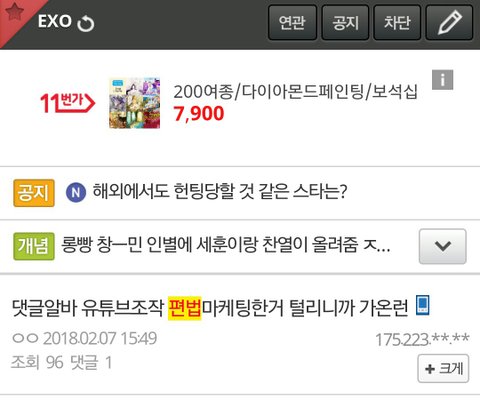This screenshot has height=400, width=480.
Task: Open the 연관 related galleries tab
Action: coord(292,22)
